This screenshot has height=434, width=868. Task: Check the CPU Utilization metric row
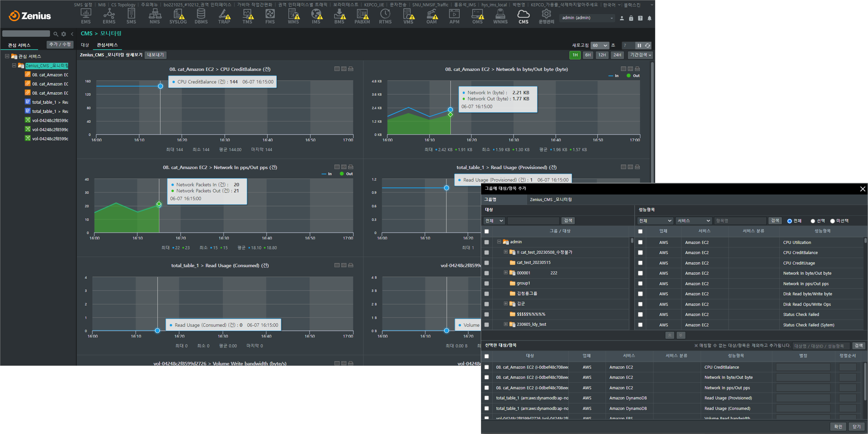640,242
